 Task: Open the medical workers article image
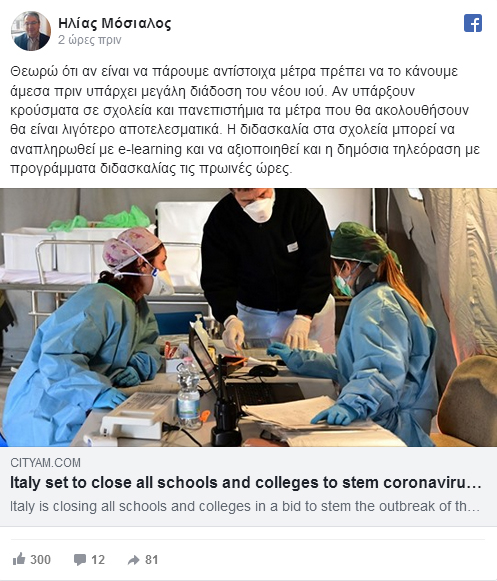coord(248,317)
